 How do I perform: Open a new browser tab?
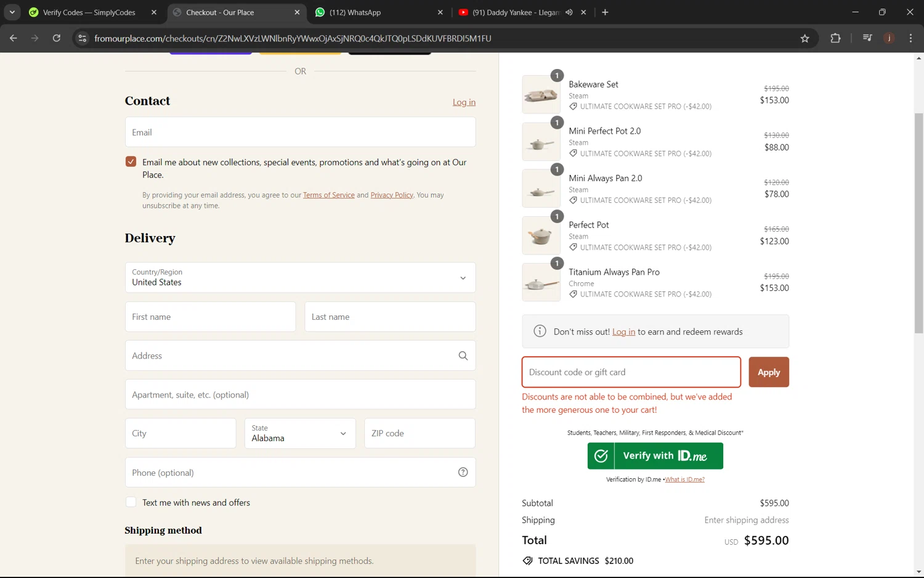pyautogui.click(x=605, y=12)
